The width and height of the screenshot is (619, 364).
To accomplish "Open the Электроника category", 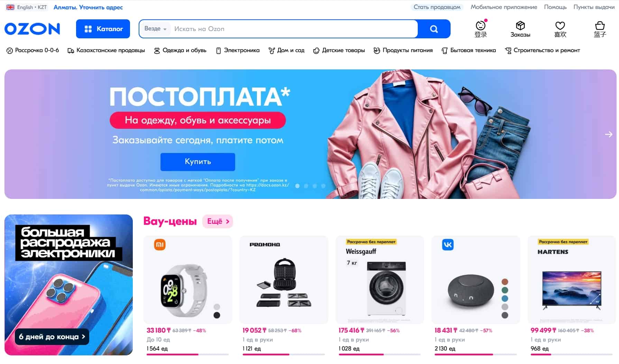I will pyautogui.click(x=238, y=50).
